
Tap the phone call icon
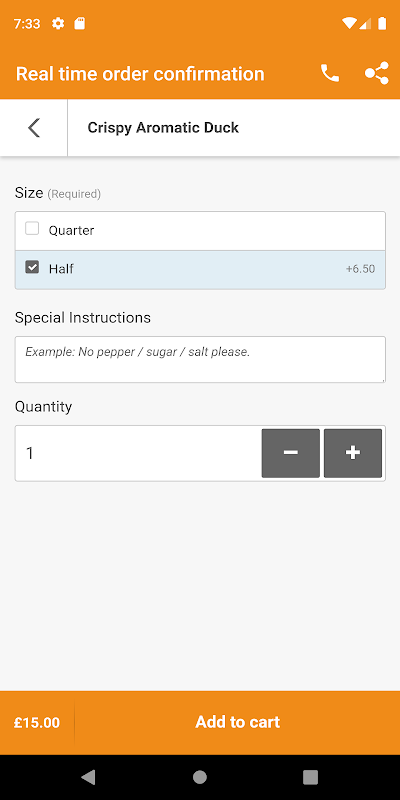pyautogui.click(x=330, y=74)
